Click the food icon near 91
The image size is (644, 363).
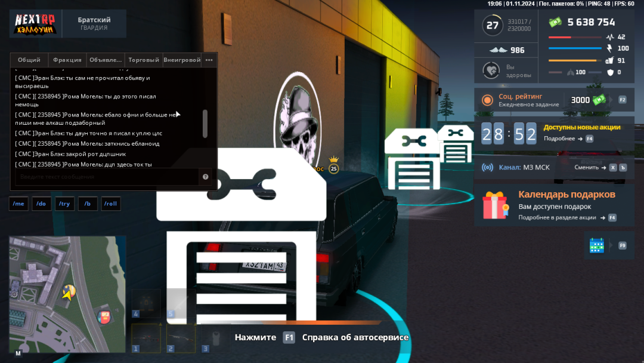click(610, 60)
